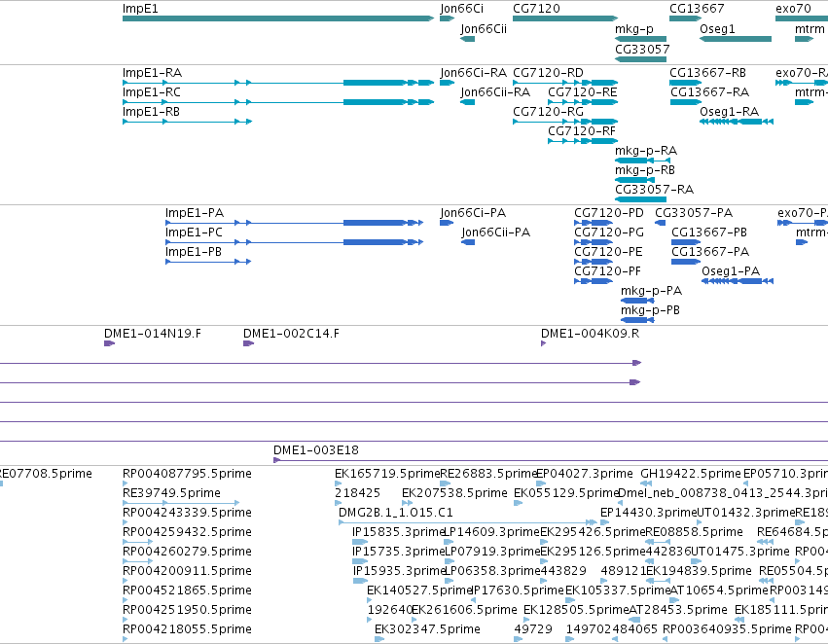Select EST RP004200911.5prime
The height and width of the screenshot is (644, 828).
tap(126, 581)
